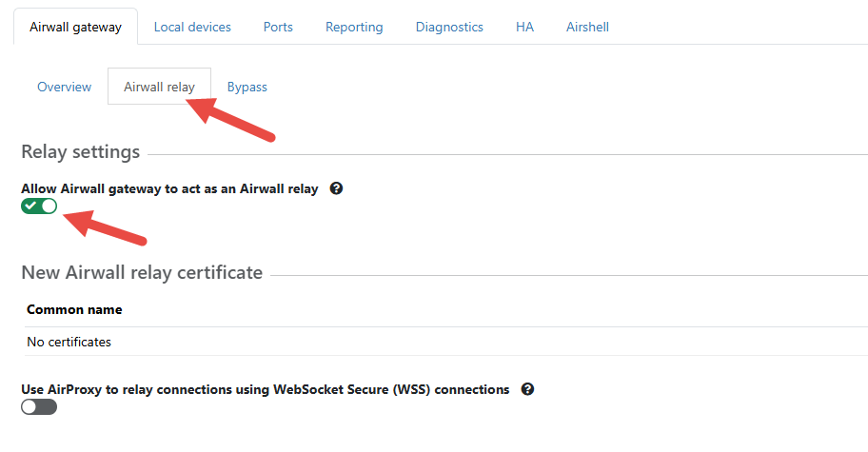Open the Overview sub-tab
This screenshot has height=452, width=868.
click(65, 87)
